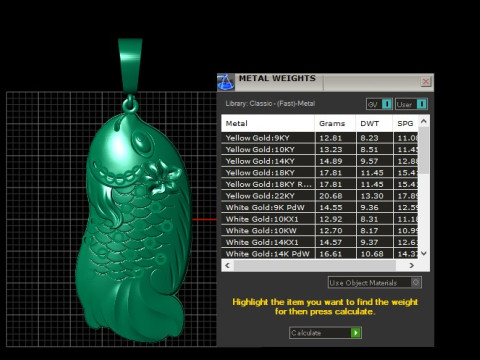Click the 8.51 DWT cell
This screenshot has width=480, height=360.
(x=375, y=150)
